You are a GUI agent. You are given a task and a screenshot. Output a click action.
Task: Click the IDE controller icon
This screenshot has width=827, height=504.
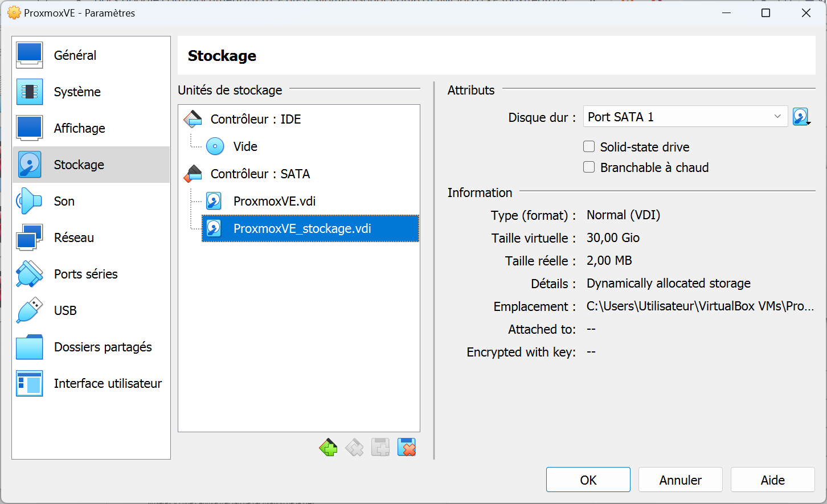point(193,118)
